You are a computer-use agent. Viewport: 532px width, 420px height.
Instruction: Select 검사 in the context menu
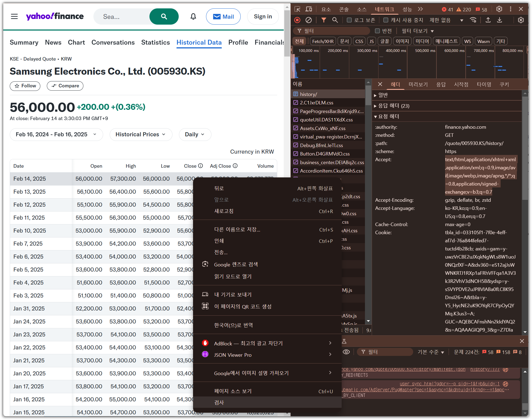[x=219, y=402]
